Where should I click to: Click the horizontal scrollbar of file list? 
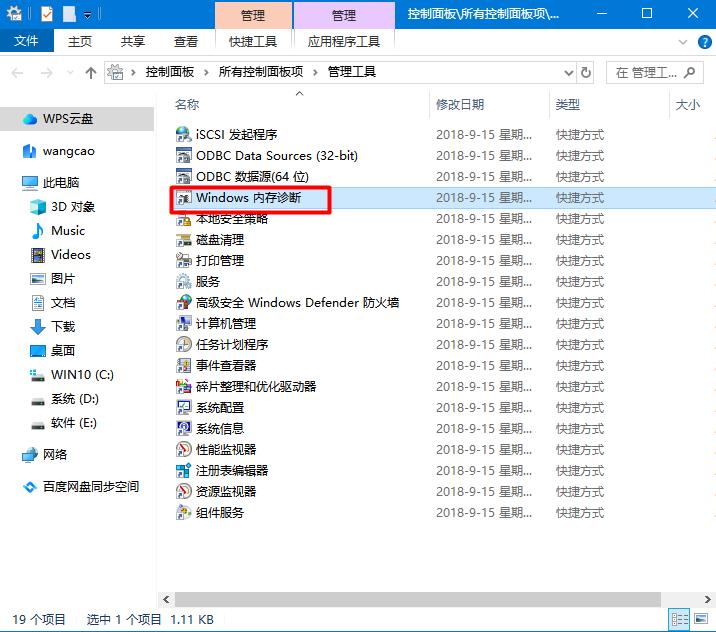coord(400,598)
